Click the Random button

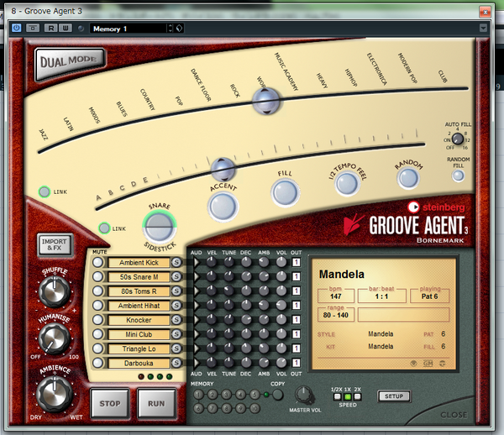coord(408,178)
